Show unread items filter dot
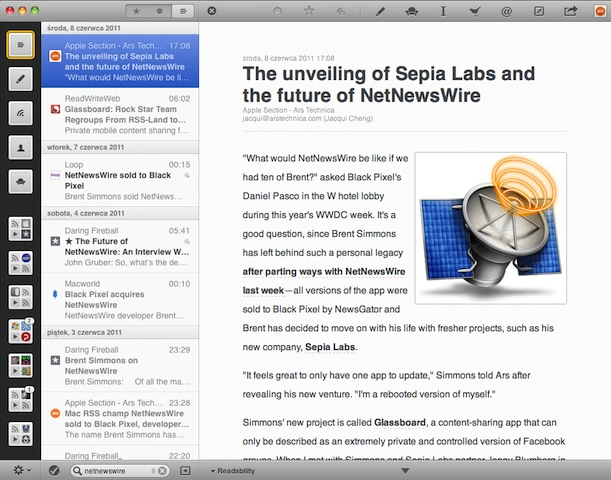Viewport: 611px width, 480px height. [159, 11]
